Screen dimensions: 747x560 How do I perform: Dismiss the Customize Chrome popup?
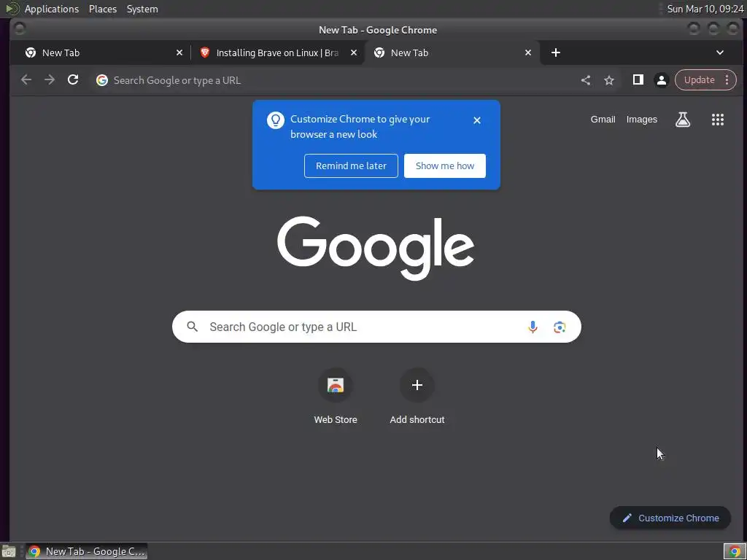point(477,120)
